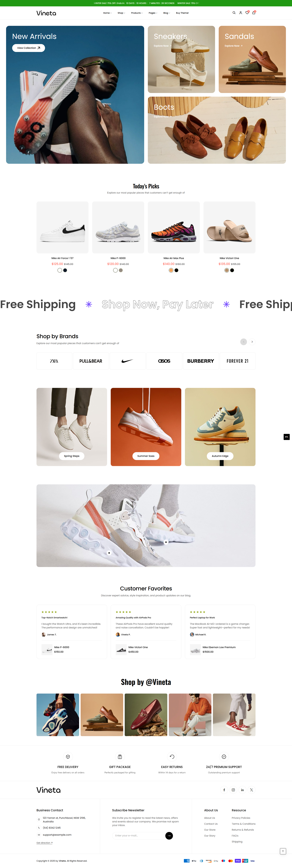Choose grey color option for Nike P-6000
This screenshot has width=292, height=868.
click(121, 270)
